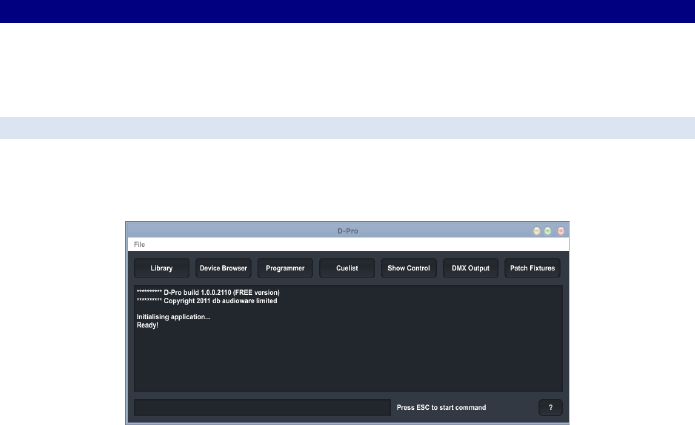The image size is (695, 425).
Task: Click 'Press ESC to start command' label
Action: point(441,407)
